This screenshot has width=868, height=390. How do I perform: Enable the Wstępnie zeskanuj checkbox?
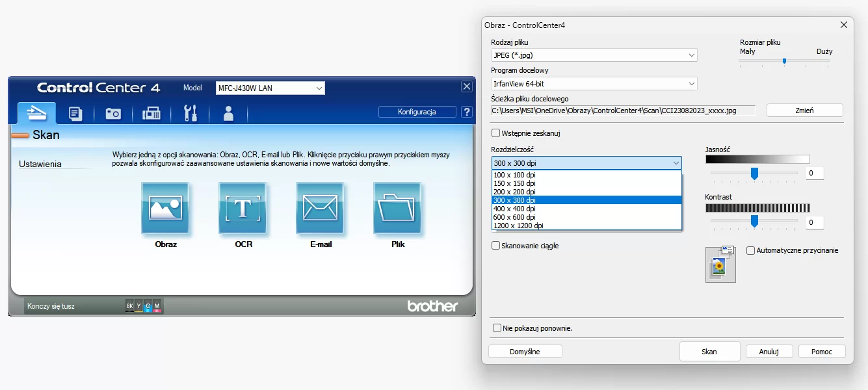(x=497, y=133)
